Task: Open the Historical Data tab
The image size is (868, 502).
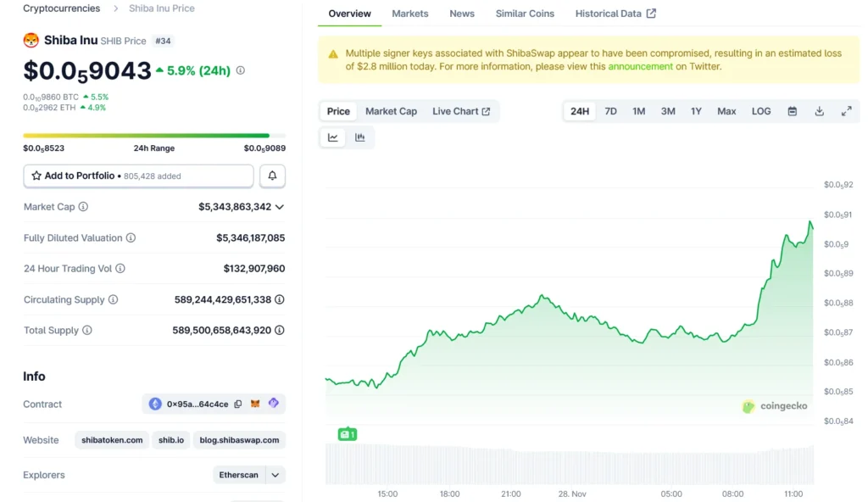Action: [x=615, y=14]
